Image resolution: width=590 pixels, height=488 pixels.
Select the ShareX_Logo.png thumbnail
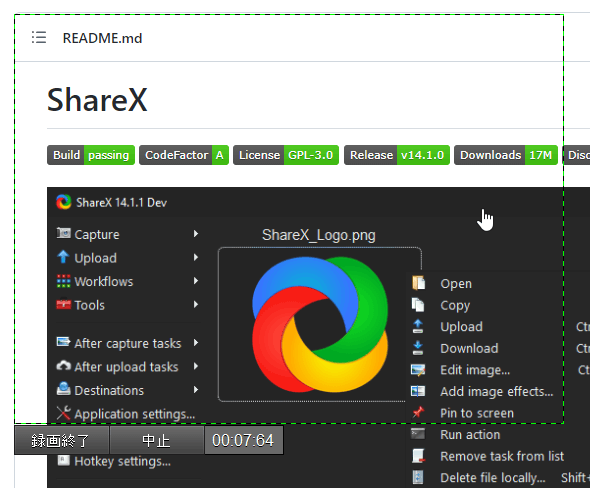coord(319,324)
